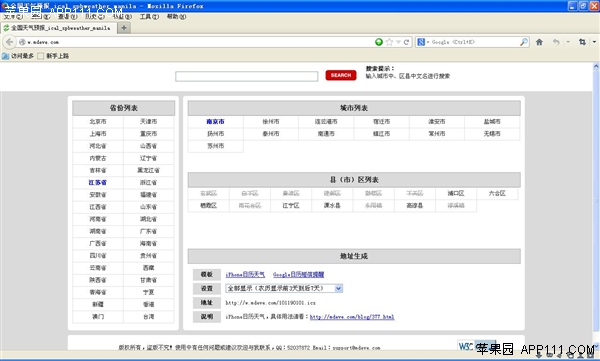Choose 南京市 in the city list
Viewport: 600px width, 361px height.
pos(215,121)
